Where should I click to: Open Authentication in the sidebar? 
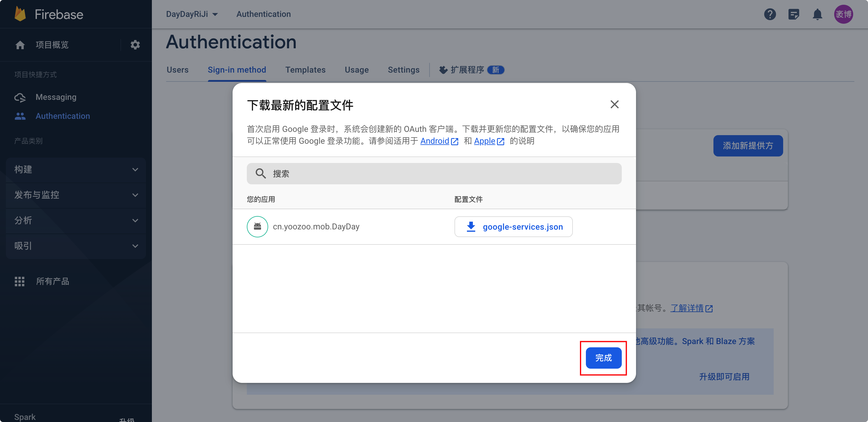click(x=63, y=116)
